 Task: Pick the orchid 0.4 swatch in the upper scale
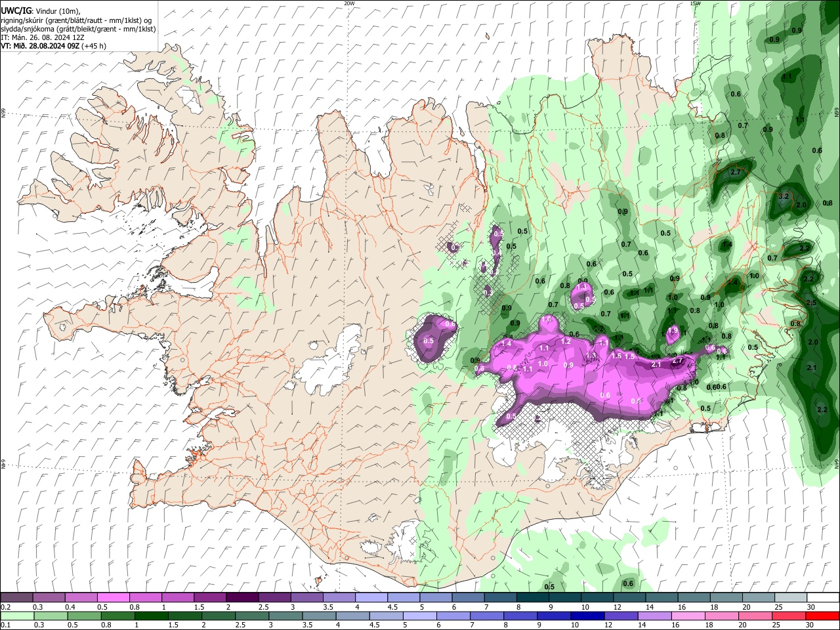(x=81, y=597)
